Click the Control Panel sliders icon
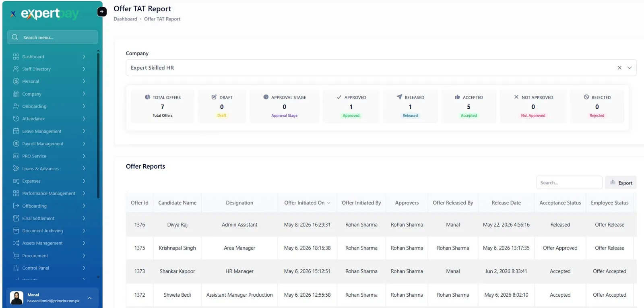This screenshot has width=644, height=308. click(x=16, y=268)
